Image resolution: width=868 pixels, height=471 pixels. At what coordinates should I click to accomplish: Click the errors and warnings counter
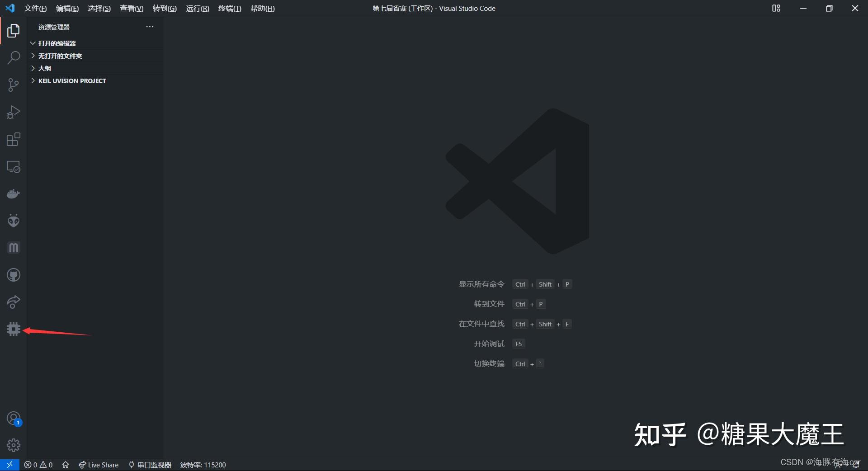coord(38,465)
